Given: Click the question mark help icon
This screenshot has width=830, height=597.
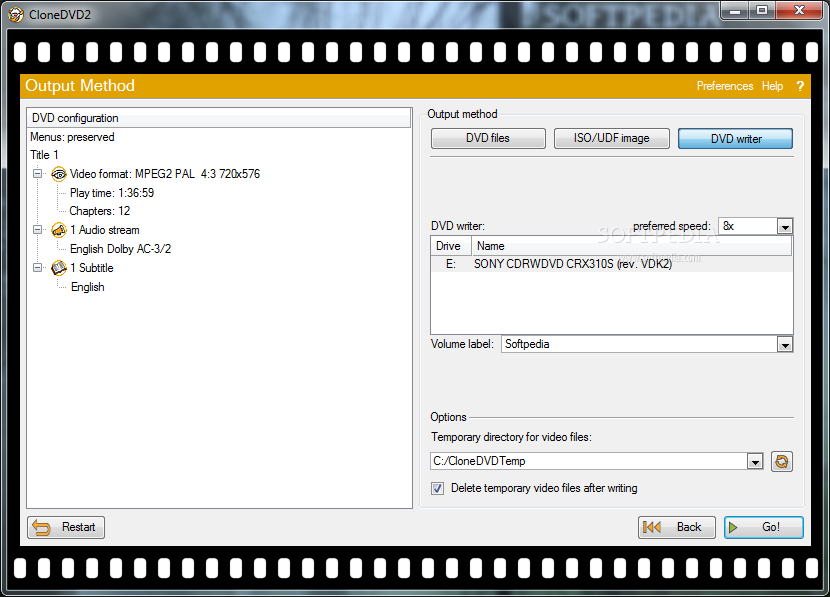Looking at the screenshot, I should coord(800,86).
